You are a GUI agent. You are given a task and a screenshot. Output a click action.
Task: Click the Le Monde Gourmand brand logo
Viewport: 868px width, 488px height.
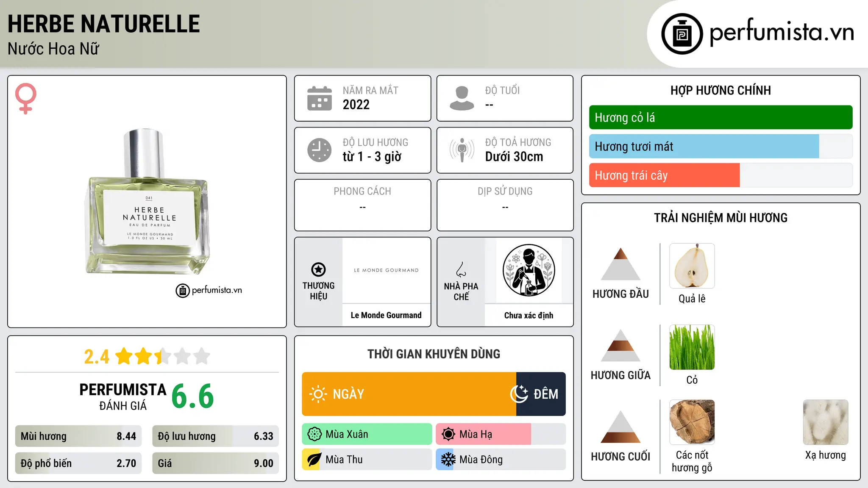[386, 270]
